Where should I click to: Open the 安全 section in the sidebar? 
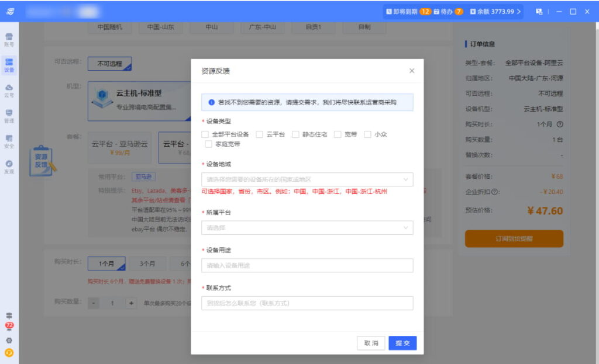point(9,141)
